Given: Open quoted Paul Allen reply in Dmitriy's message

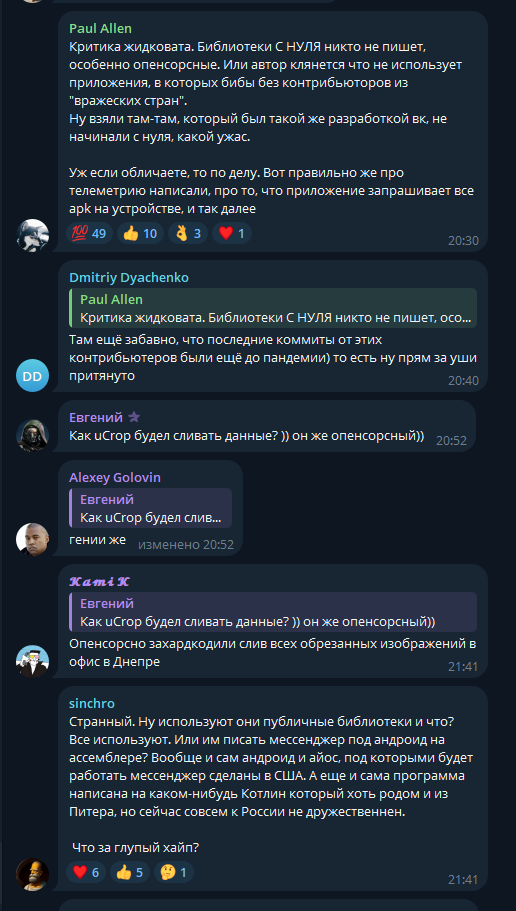Looking at the screenshot, I should click(x=273, y=309).
